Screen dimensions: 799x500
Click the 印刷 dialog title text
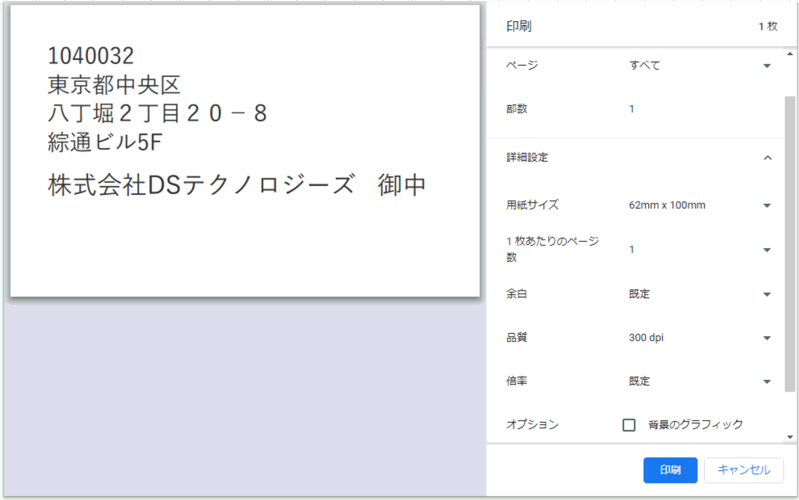519,27
